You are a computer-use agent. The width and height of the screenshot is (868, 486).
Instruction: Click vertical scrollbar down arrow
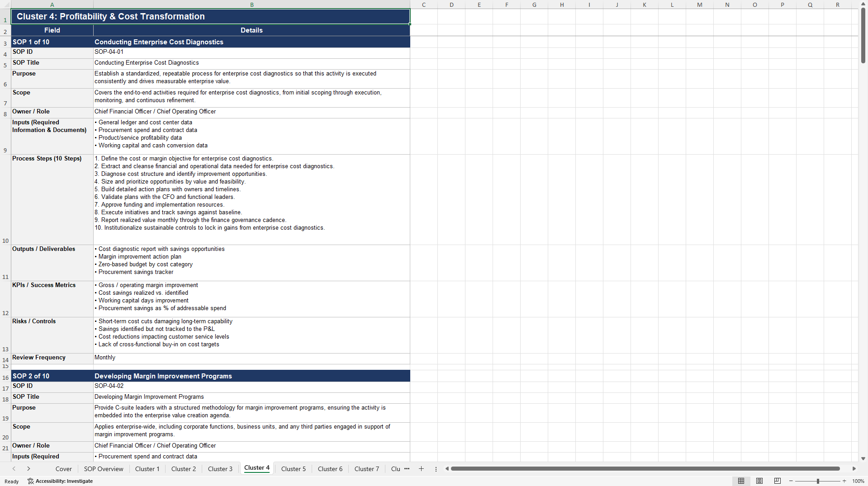pyautogui.click(x=863, y=458)
